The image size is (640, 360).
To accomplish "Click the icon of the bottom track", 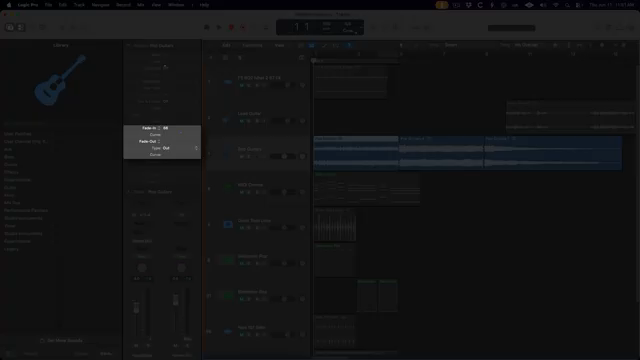I will pos(228,331).
